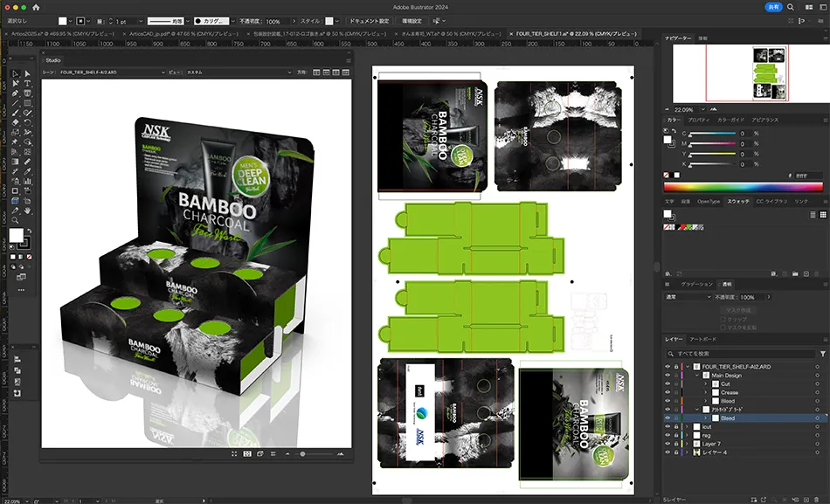Click the color spectrum bar
The width and height of the screenshot is (830, 504).
pos(743,186)
